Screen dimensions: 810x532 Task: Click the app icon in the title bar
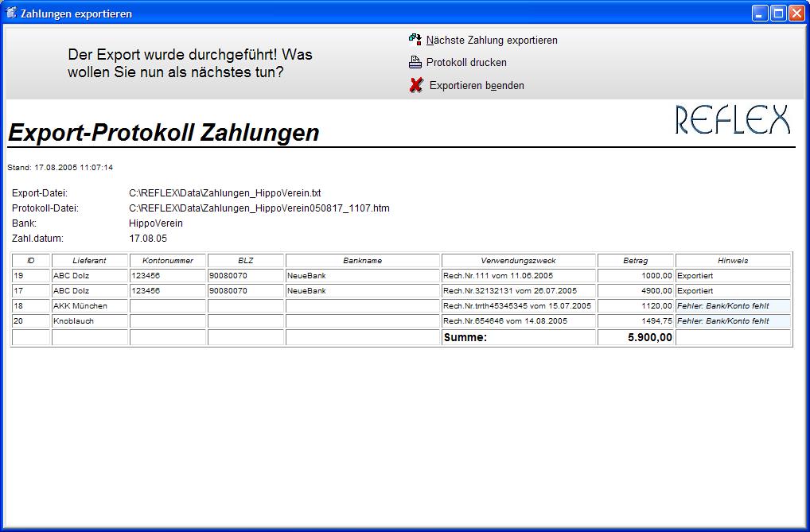[x=11, y=13]
